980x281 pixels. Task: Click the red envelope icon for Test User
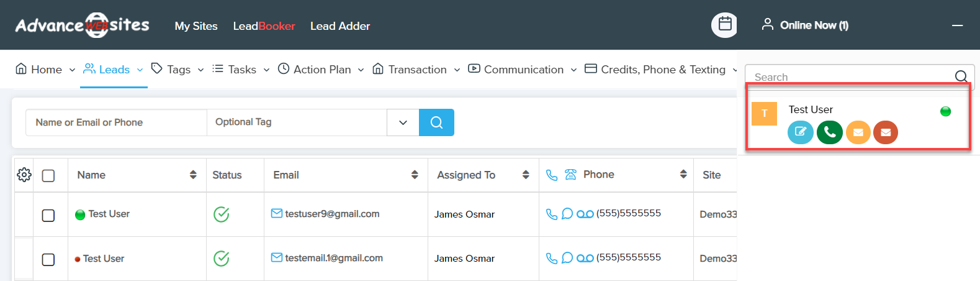886,132
